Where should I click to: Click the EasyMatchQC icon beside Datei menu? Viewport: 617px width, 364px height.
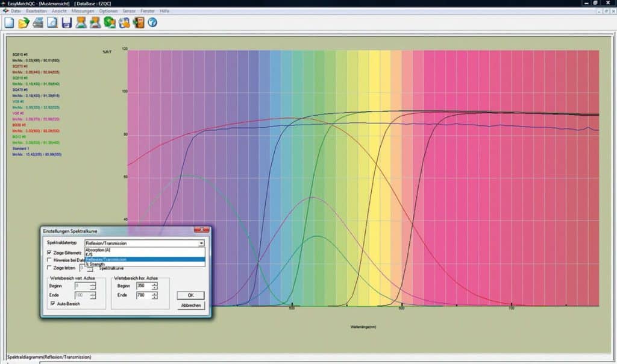pyautogui.click(x=5, y=11)
